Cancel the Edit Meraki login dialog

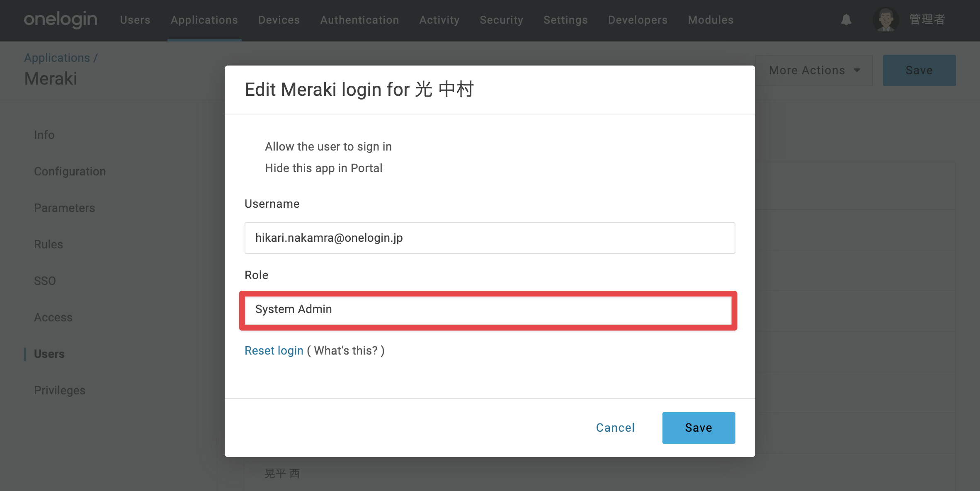coord(615,428)
